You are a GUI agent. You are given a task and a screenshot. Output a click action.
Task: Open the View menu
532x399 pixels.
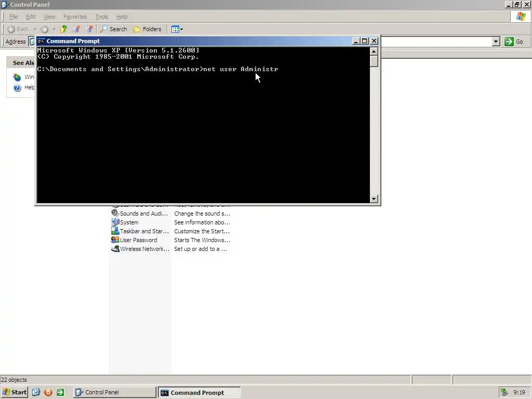tap(49, 17)
